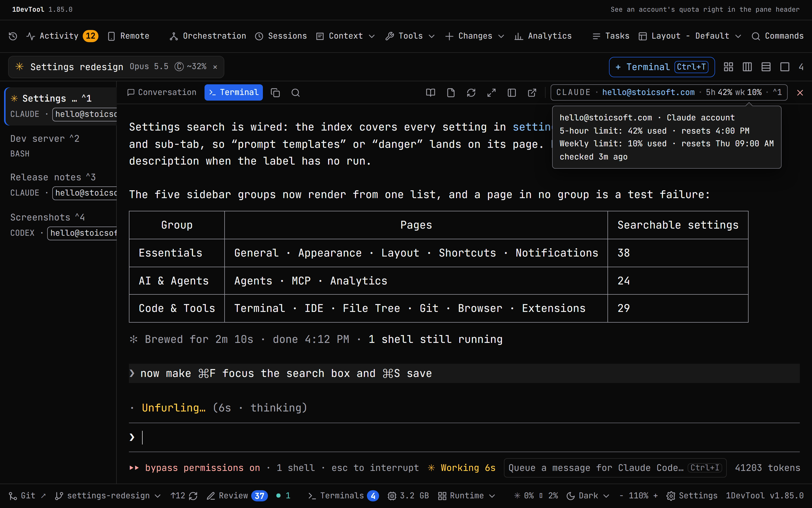Click the copy icon beside Terminal tab
Image resolution: width=812 pixels, height=508 pixels.
pos(275,93)
